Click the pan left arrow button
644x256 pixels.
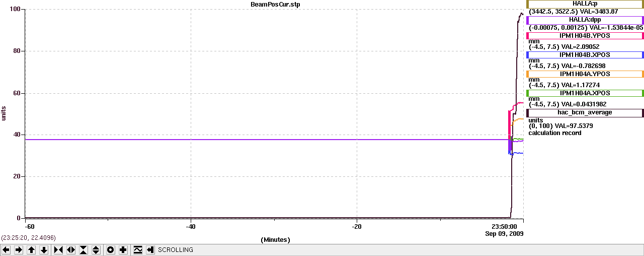[6, 250]
